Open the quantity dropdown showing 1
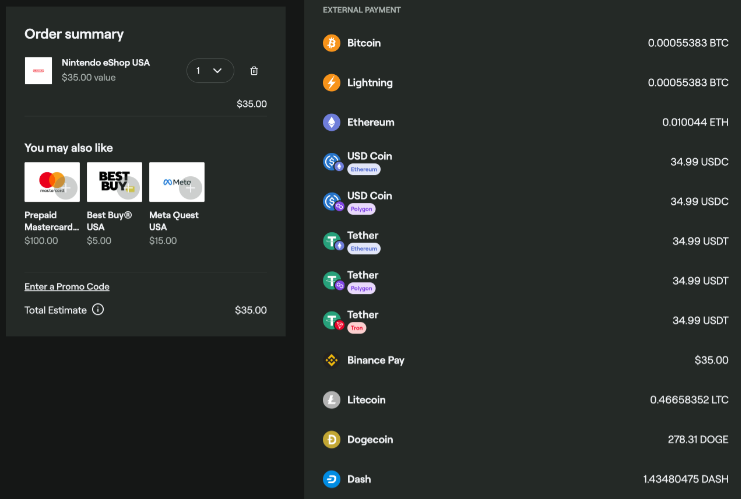This screenshot has width=741, height=499. 210,70
